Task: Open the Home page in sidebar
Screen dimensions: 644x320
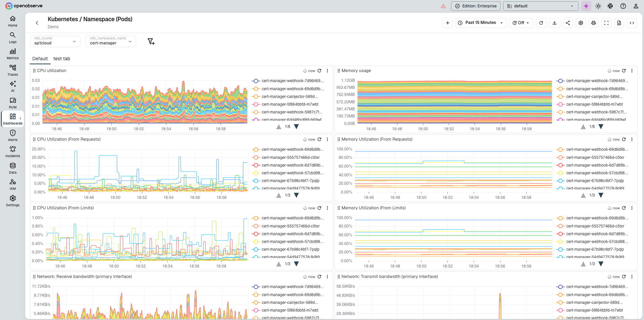Action: pos(13,21)
